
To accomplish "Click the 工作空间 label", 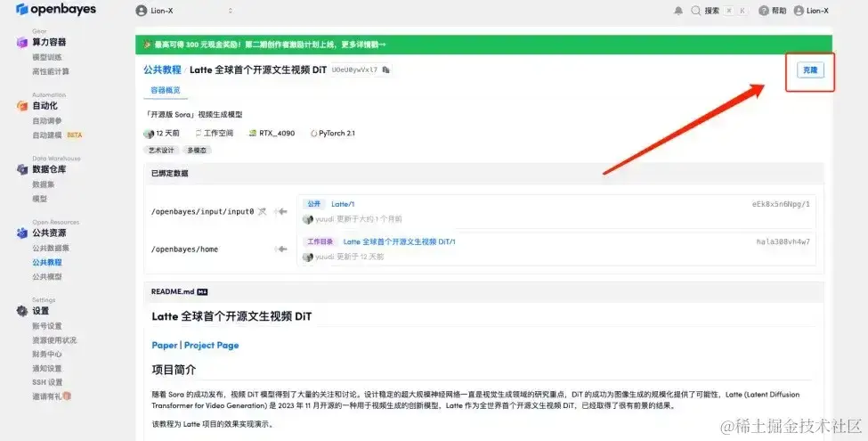I will [218, 133].
